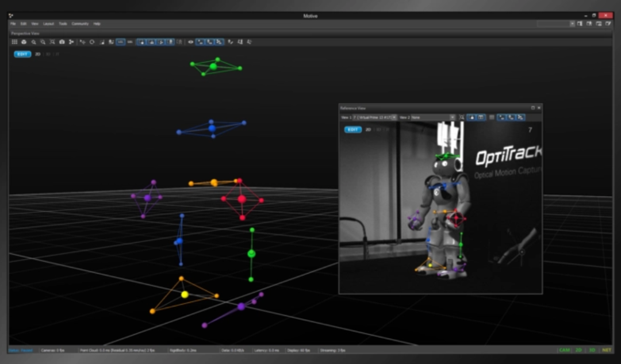Open the View 1 camera dropdown
The width and height of the screenshot is (621, 364).
tap(394, 117)
